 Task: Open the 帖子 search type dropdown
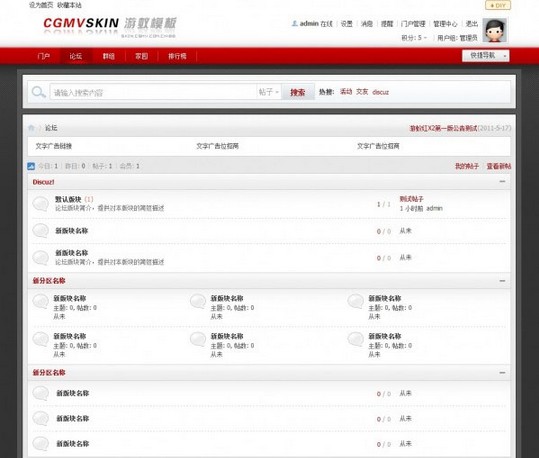tap(269, 92)
